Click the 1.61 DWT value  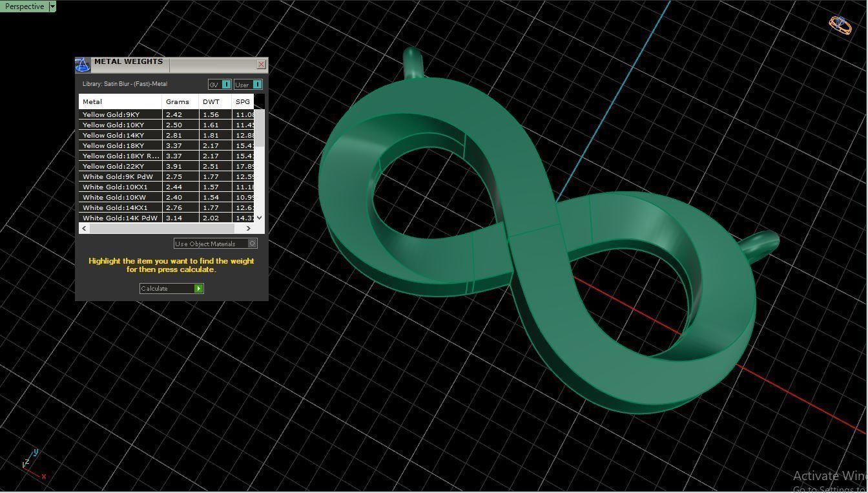(x=211, y=125)
